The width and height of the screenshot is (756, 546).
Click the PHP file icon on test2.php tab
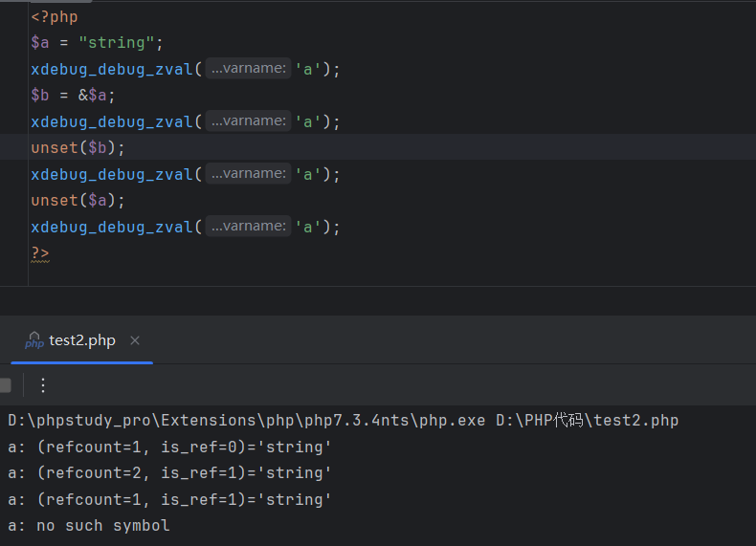tap(34, 341)
